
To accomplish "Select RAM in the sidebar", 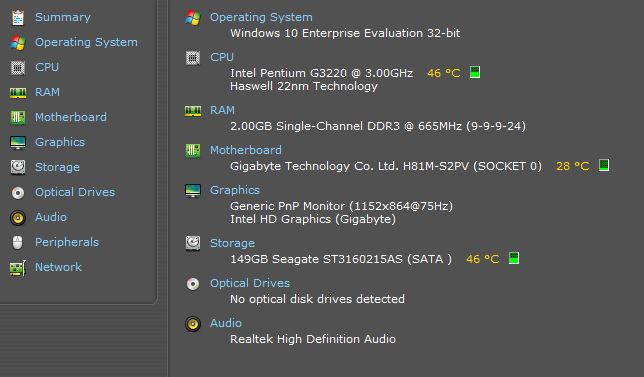I will coord(47,92).
